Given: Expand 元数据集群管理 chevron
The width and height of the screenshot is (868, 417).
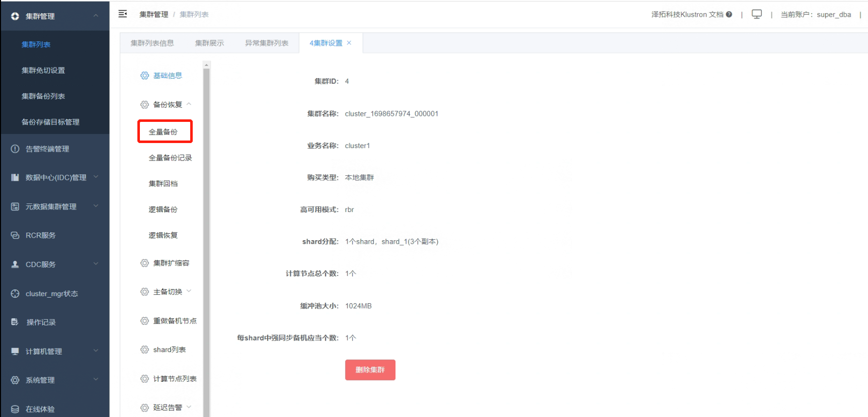Looking at the screenshot, I should coord(96,206).
